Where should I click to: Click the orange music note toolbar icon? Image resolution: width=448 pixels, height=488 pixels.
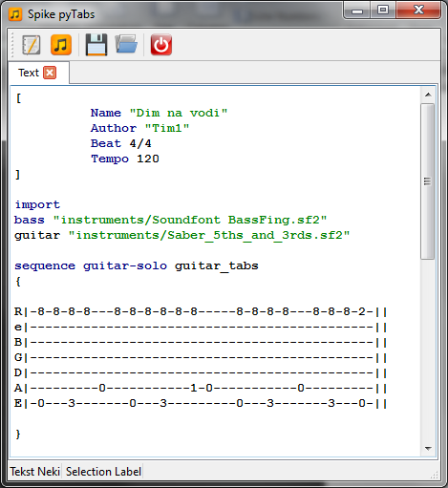(61, 45)
